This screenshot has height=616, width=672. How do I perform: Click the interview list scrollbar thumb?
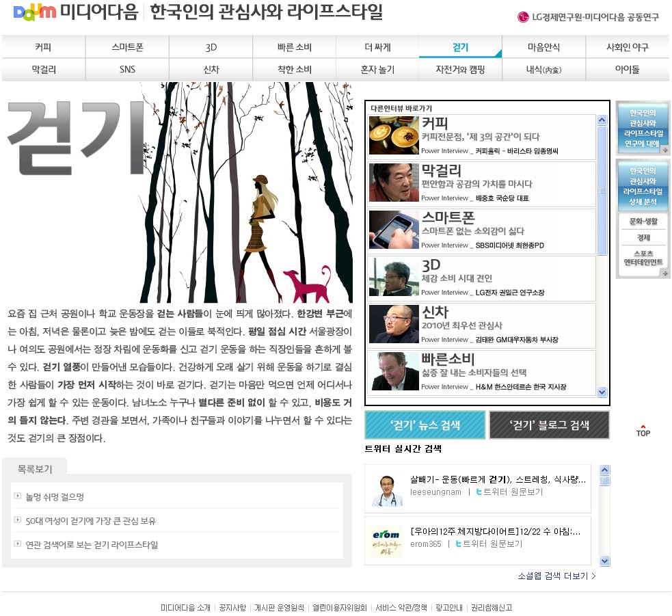tap(602, 191)
